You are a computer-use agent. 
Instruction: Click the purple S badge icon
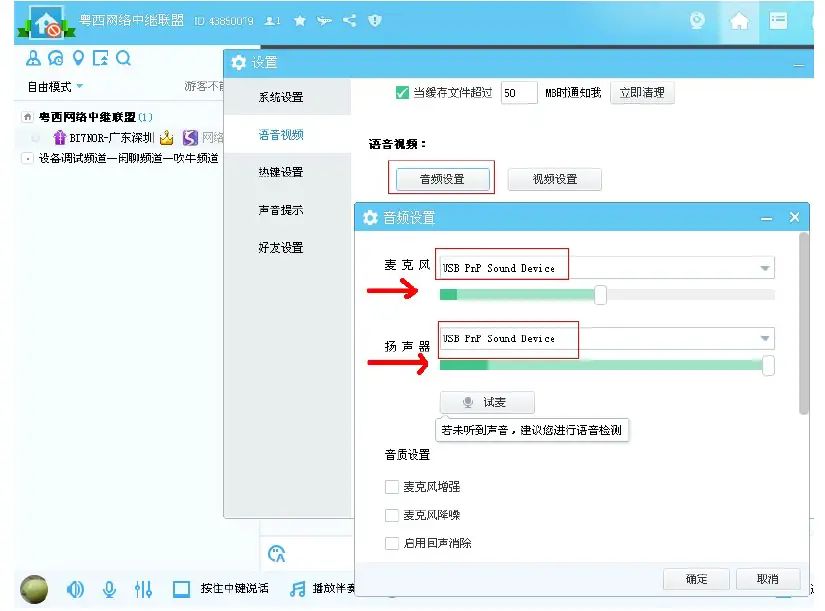click(190, 138)
